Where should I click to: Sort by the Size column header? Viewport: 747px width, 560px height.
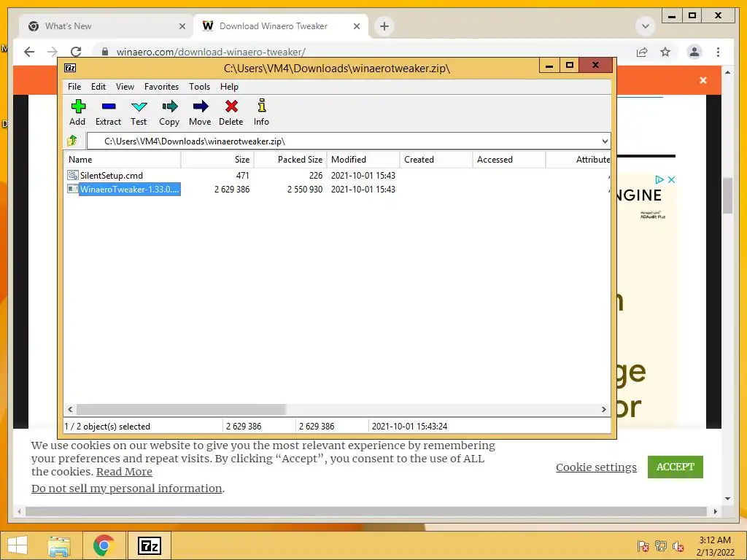[x=217, y=160]
